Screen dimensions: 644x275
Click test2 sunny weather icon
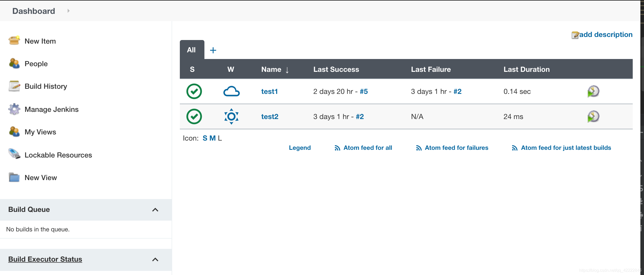231,116
